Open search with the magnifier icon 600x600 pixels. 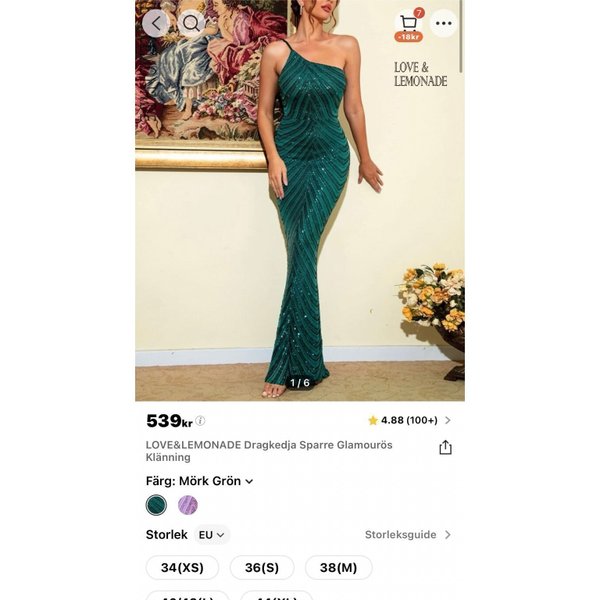191,24
